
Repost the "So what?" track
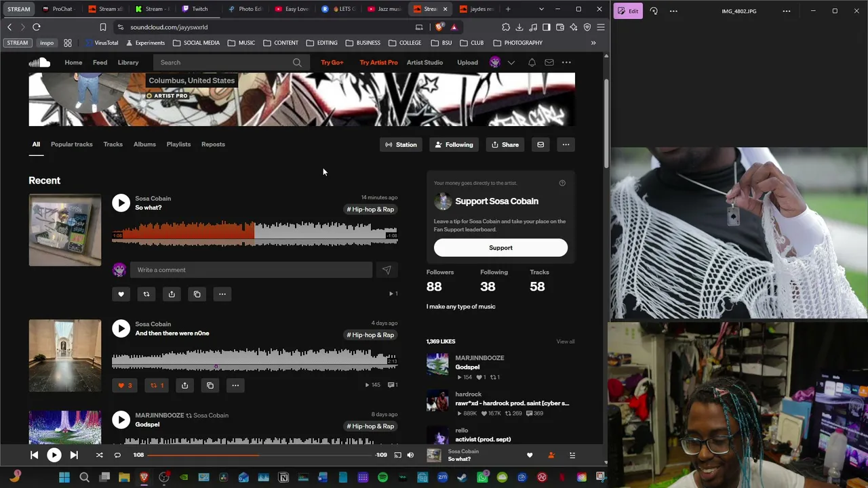point(146,294)
